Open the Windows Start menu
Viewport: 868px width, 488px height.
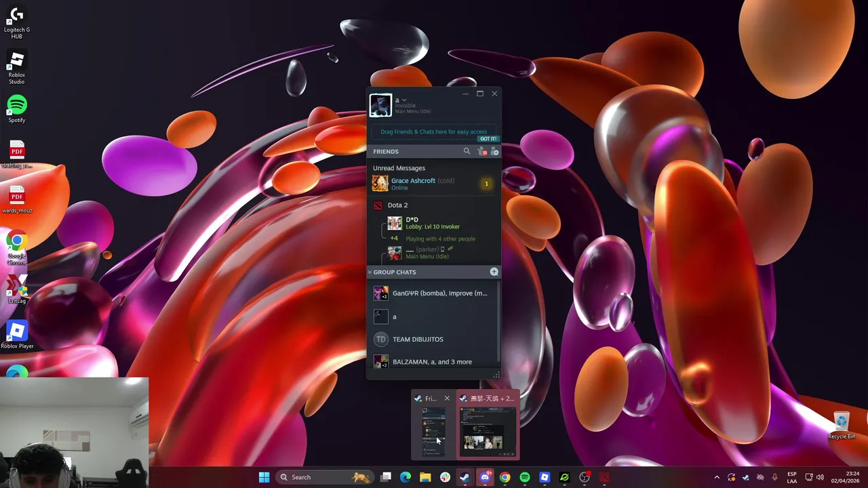pyautogui.click(x=264, y=477)
